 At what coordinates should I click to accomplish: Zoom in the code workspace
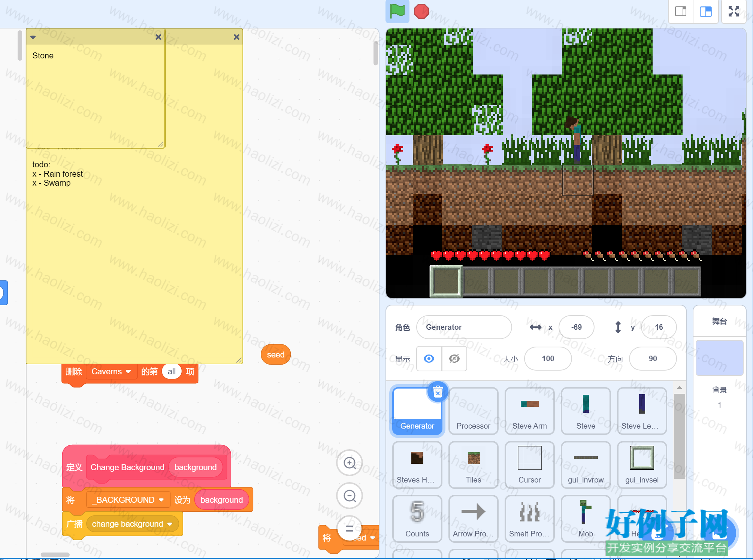tap(350, 463)
